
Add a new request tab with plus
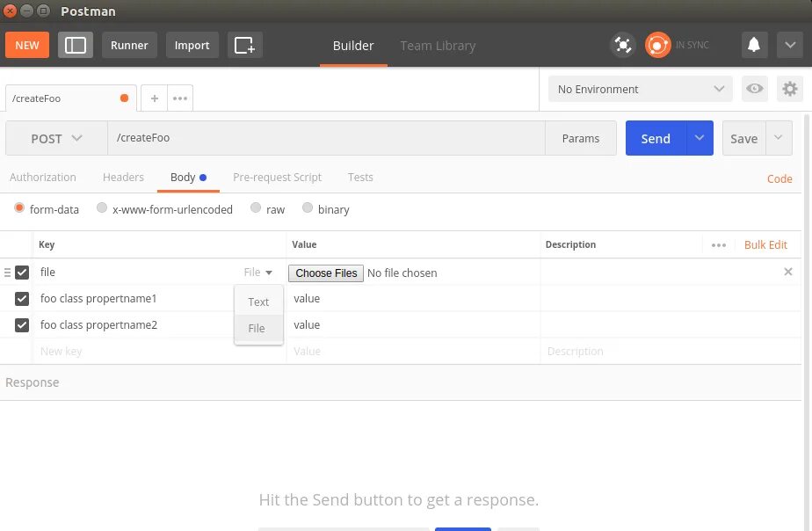pyautogui.click(x=155, y=98)
